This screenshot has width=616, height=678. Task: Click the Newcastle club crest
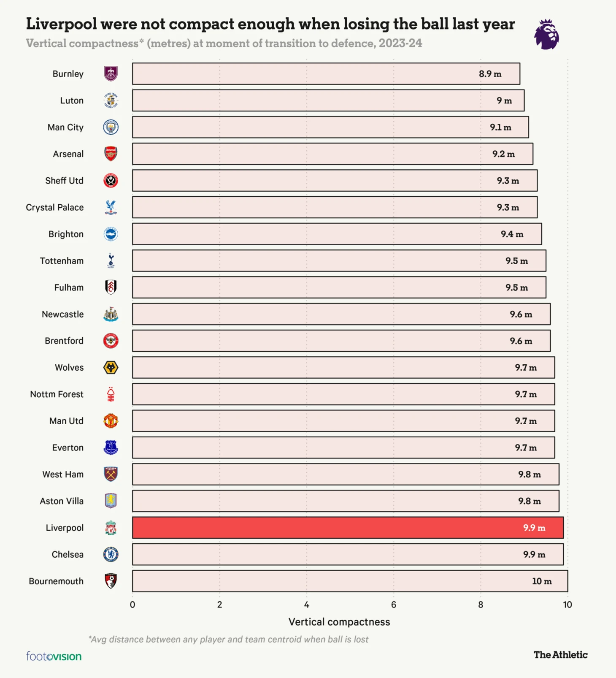click(111, 314)
